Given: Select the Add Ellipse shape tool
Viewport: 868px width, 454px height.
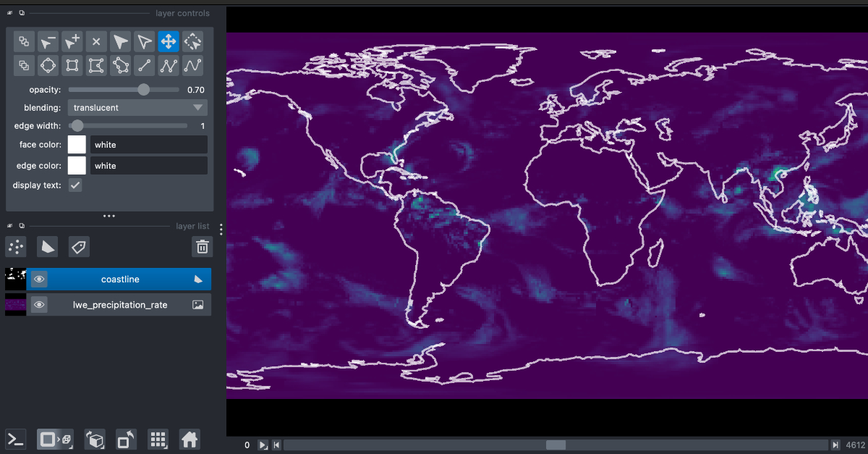Looking at the screenshot, I should 48,65.
